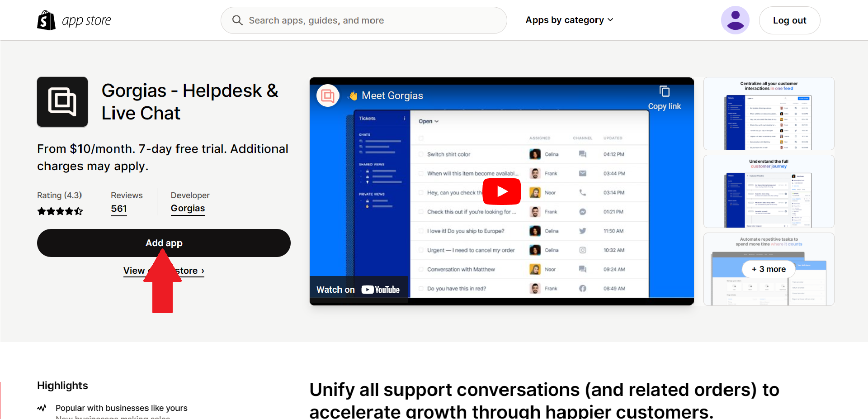Click the star rating display
This screenshot has width=868, height=419.
point(60,211)
